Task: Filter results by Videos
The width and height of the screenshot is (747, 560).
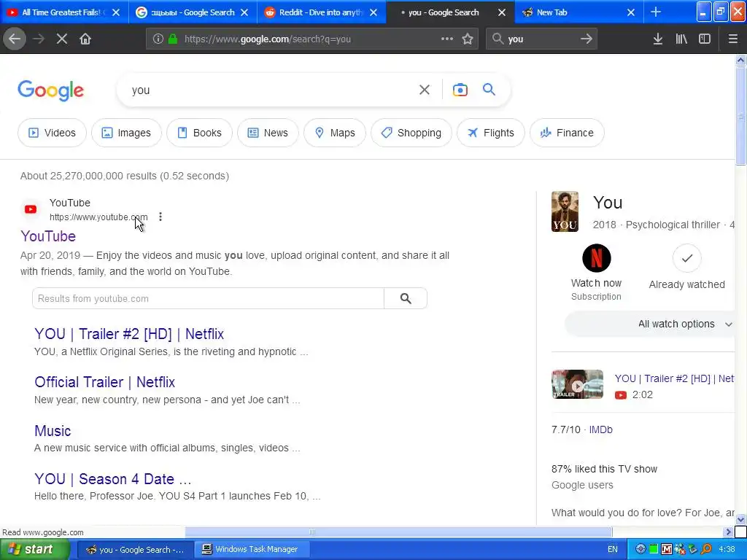Action: (52, 133)
